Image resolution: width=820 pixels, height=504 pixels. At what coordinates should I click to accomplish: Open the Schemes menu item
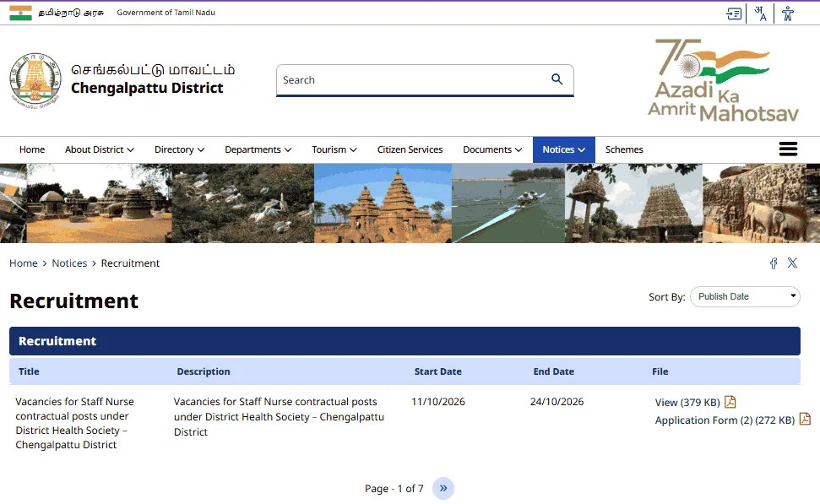click(x=624, y=149)
